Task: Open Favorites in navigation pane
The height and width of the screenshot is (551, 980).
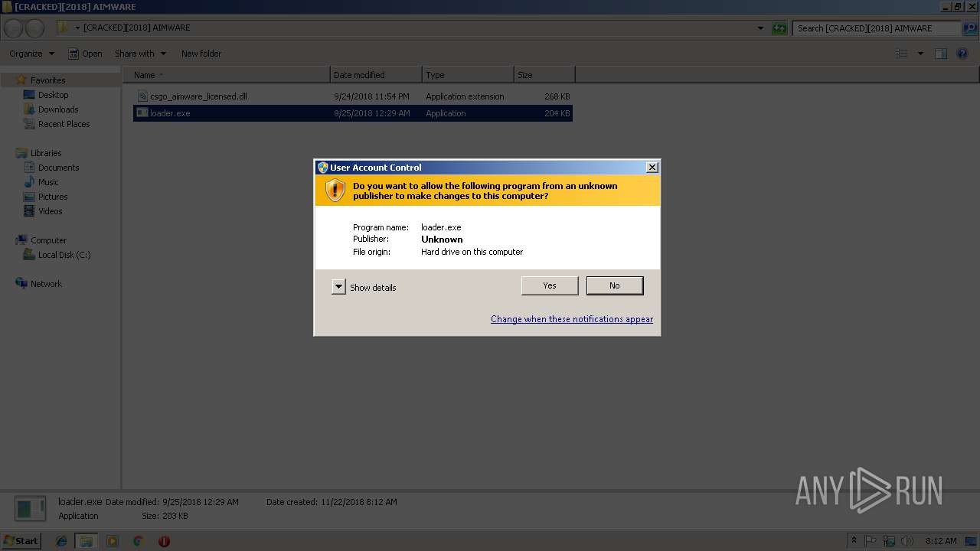Action: (x=47, y=80)
